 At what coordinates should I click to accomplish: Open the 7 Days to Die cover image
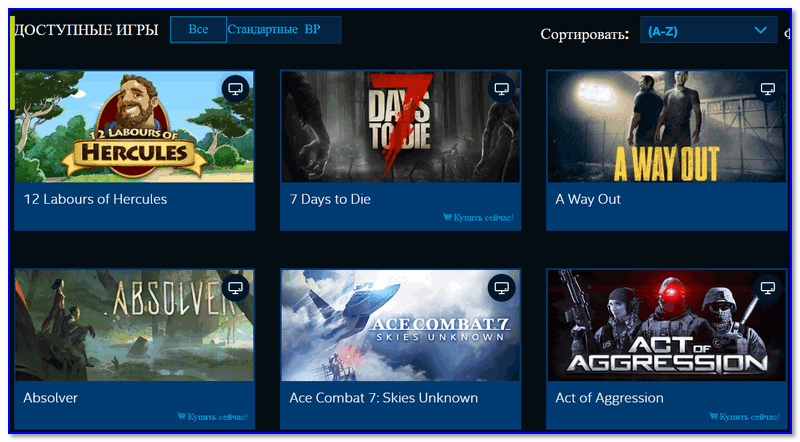(401, 127)
